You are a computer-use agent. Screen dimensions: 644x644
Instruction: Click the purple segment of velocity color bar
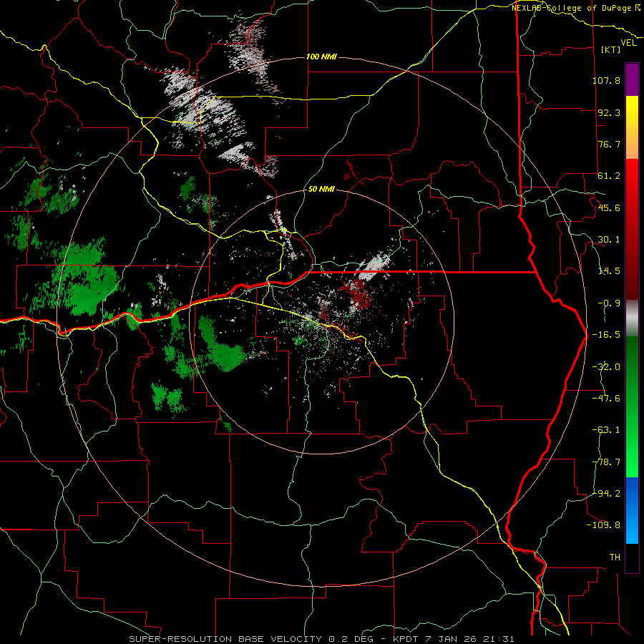pyautogui.click(x=632, y=79)
